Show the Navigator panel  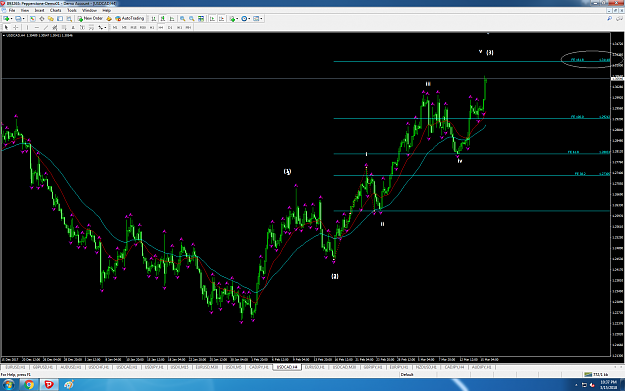(51, 18)
